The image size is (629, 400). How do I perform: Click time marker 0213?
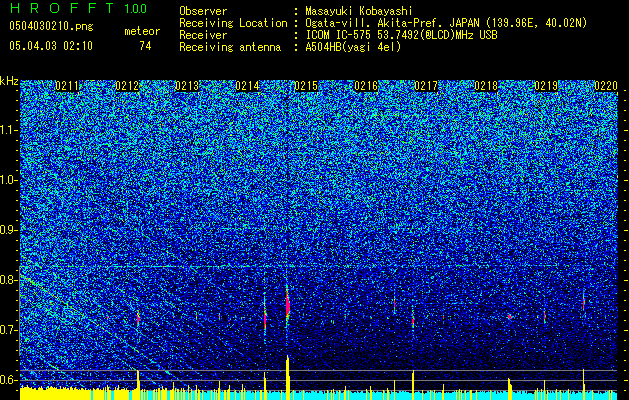point(187,86)
